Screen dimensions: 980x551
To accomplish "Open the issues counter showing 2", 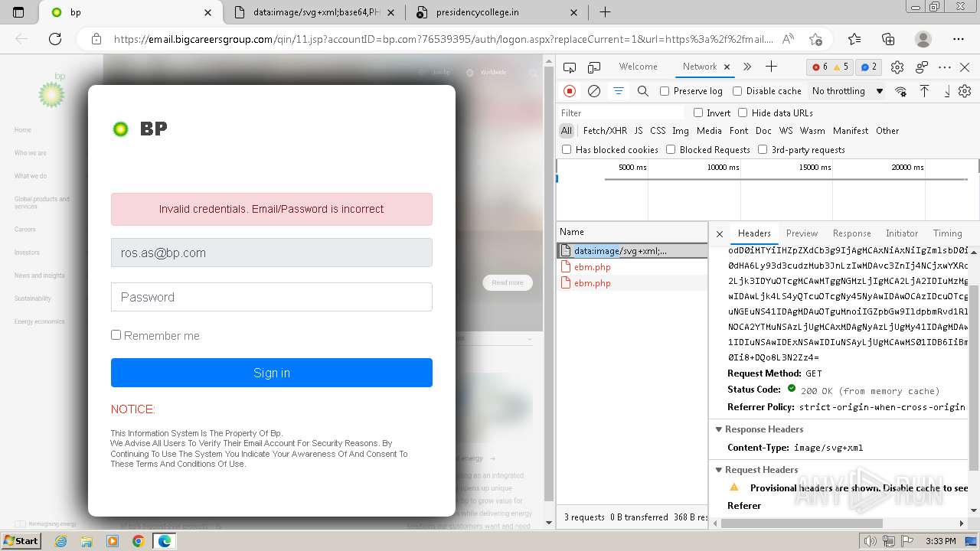I will coord(869,67).
